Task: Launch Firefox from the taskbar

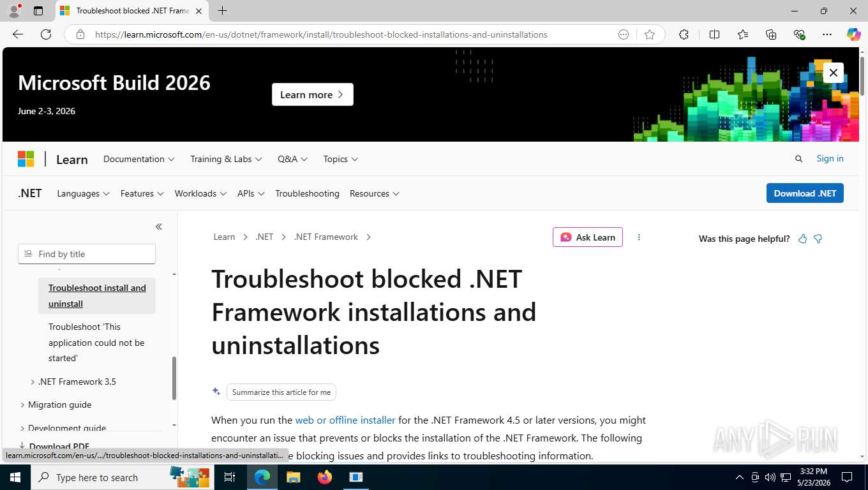Action: (x=325, y=477)
